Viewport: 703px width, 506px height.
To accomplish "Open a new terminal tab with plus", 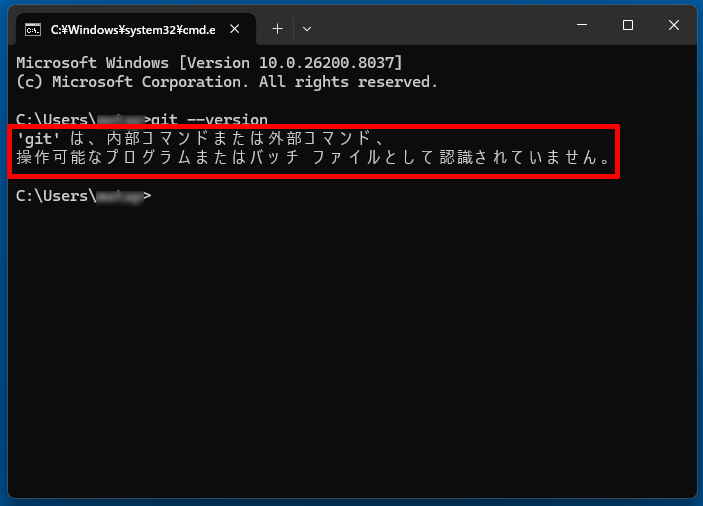I will [278, 29].
